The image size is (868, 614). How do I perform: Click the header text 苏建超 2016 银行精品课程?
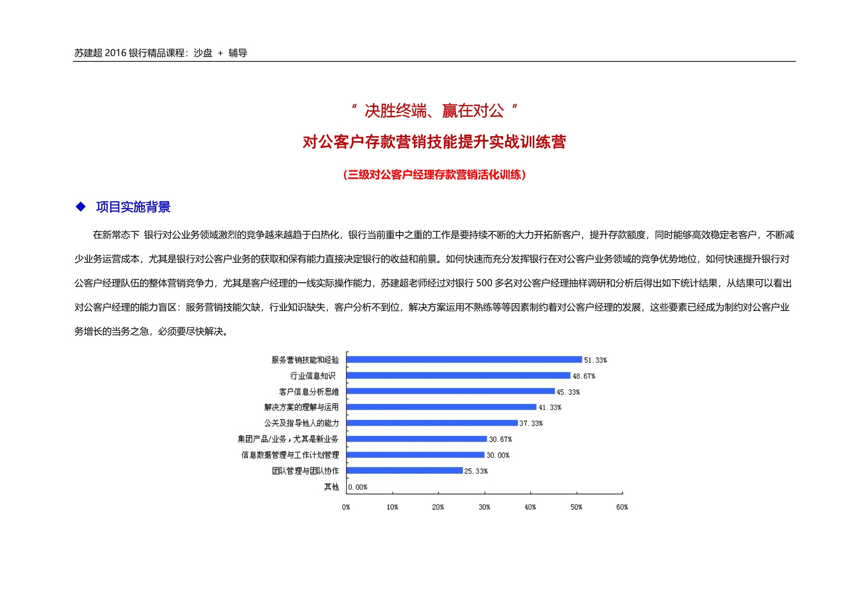129,53
